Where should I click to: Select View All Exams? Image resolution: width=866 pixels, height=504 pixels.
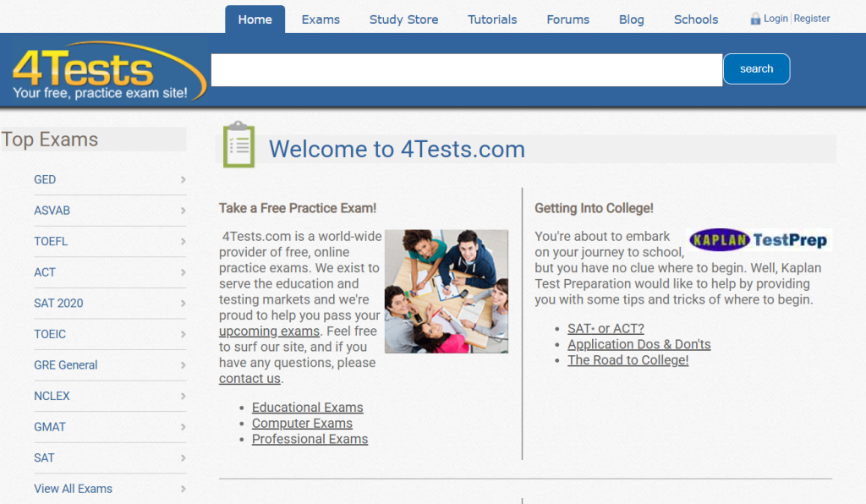pos(73,489)
